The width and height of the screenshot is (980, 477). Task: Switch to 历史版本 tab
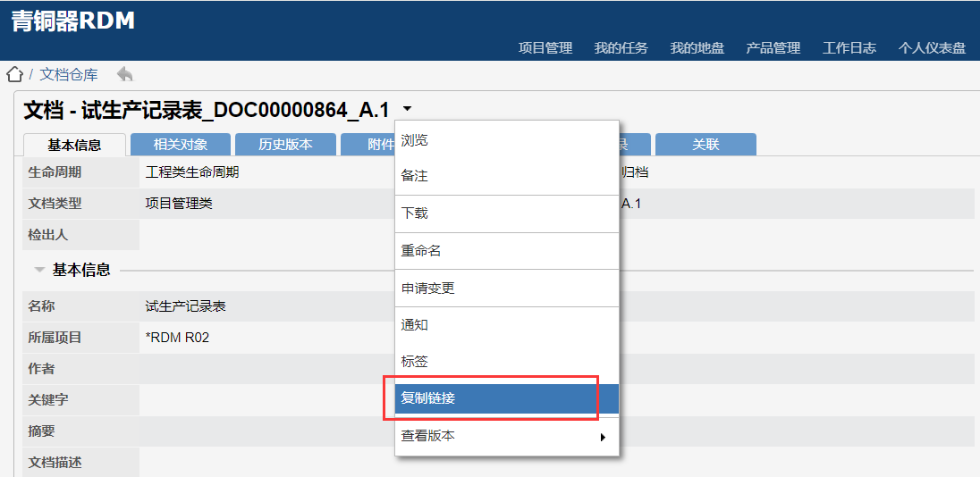(285, 144)
